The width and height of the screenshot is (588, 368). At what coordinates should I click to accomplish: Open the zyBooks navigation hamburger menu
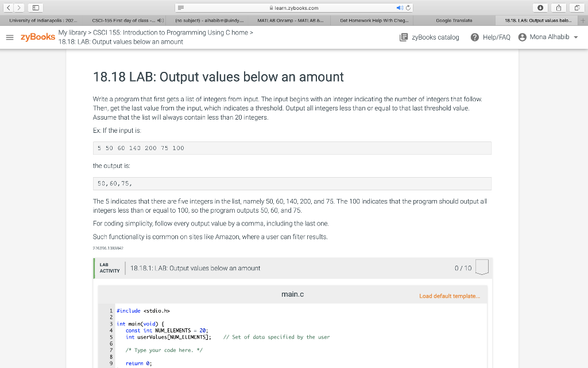coord(9,38)
